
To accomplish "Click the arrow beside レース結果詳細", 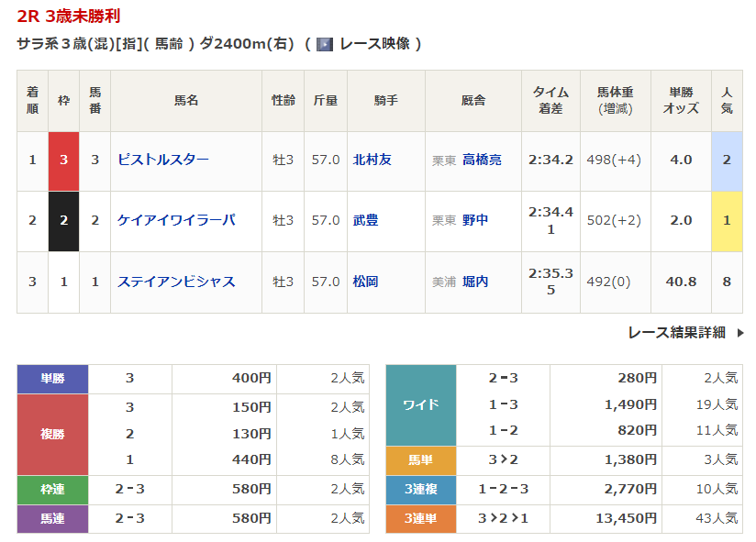I will [x=740, y=333].
